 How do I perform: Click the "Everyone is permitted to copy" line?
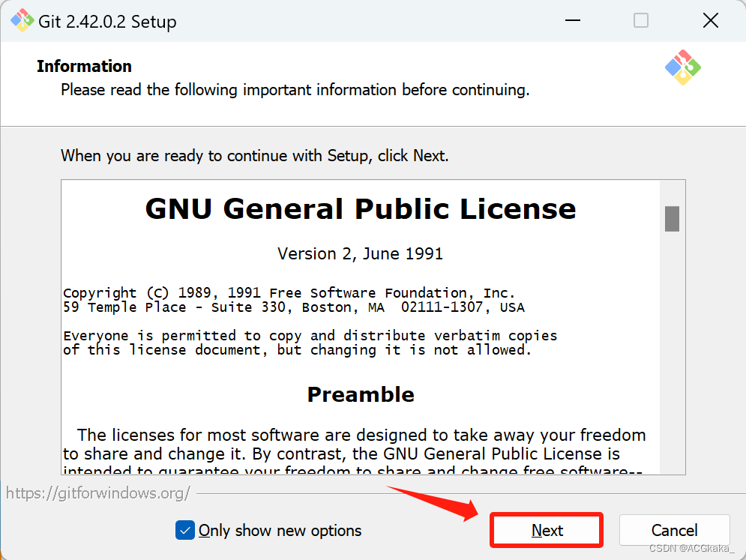(310, 336)
